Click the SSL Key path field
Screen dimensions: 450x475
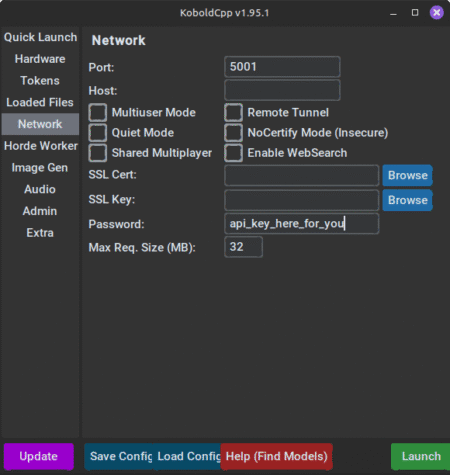coord(302,200)
